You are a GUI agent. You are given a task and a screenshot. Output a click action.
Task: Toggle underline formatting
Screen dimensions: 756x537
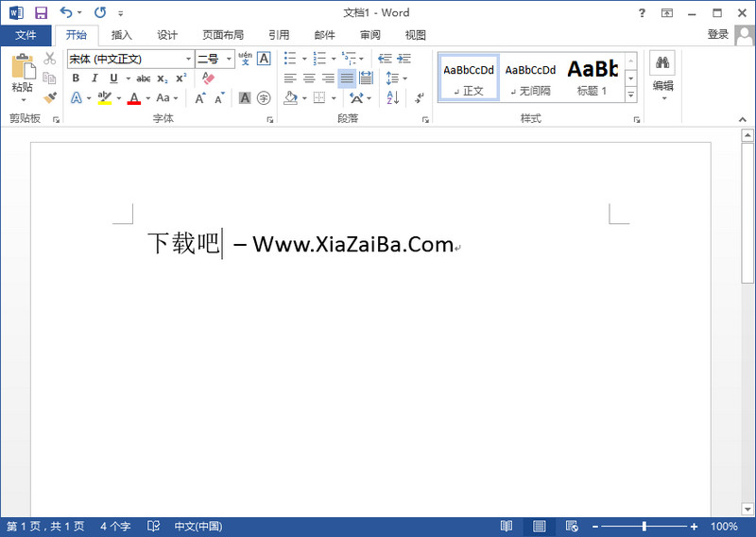(113, 78)
